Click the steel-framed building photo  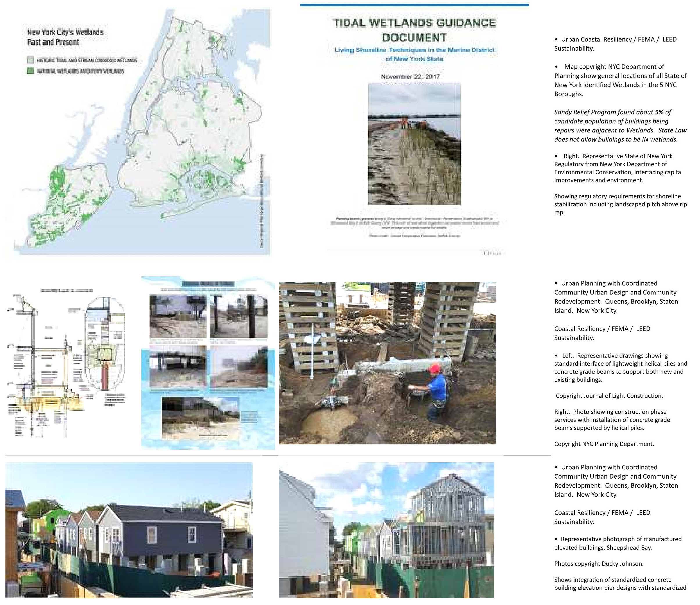click(x=386, y=530)
